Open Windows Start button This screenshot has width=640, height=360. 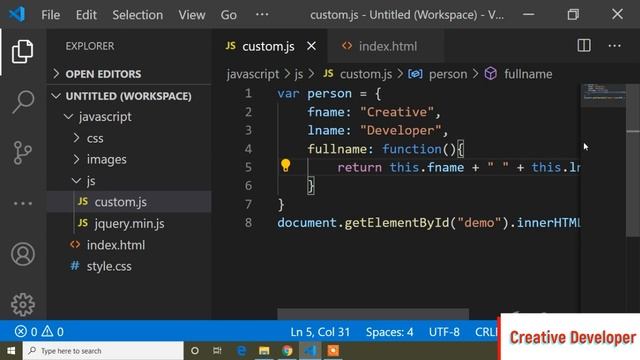coord(11,351)
